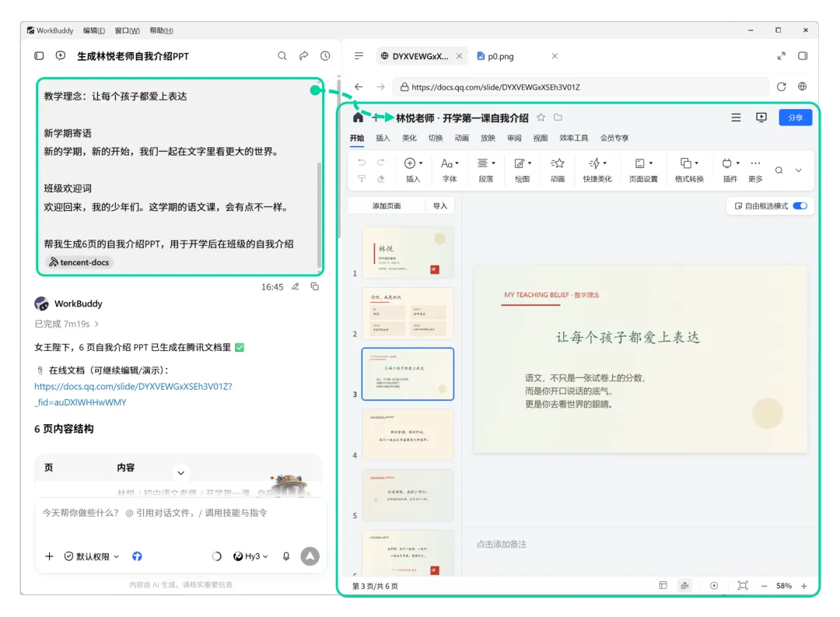The width and height of the screenshot is (840, 617).
Task: Expand the 默认权限 dropdown
Action: pyautogui.click(x=92, y=556)
